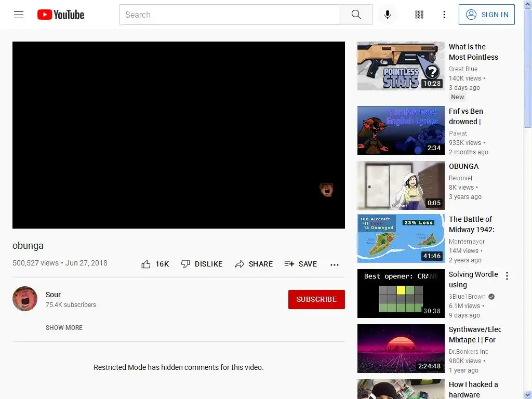Click the Search input field

(x=229, y=15)
